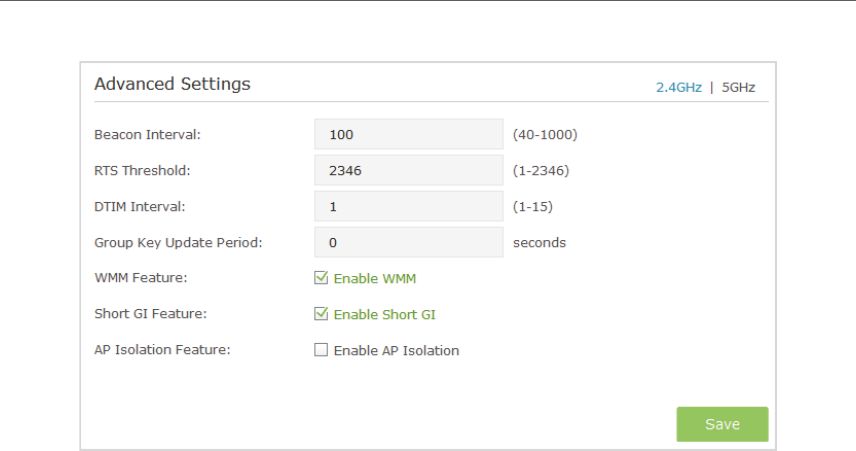
Task: Click the RTS Threshold input field
Action: pos(408,170)
